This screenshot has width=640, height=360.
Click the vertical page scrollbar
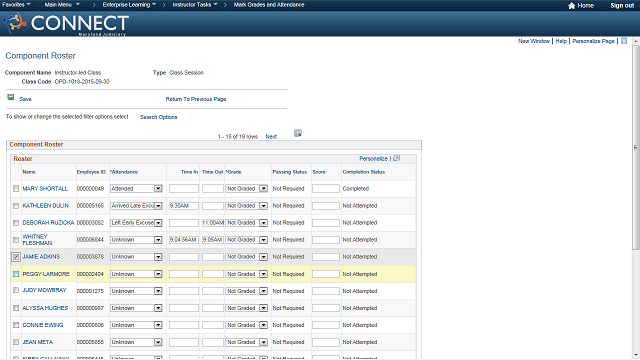point(636,147)
